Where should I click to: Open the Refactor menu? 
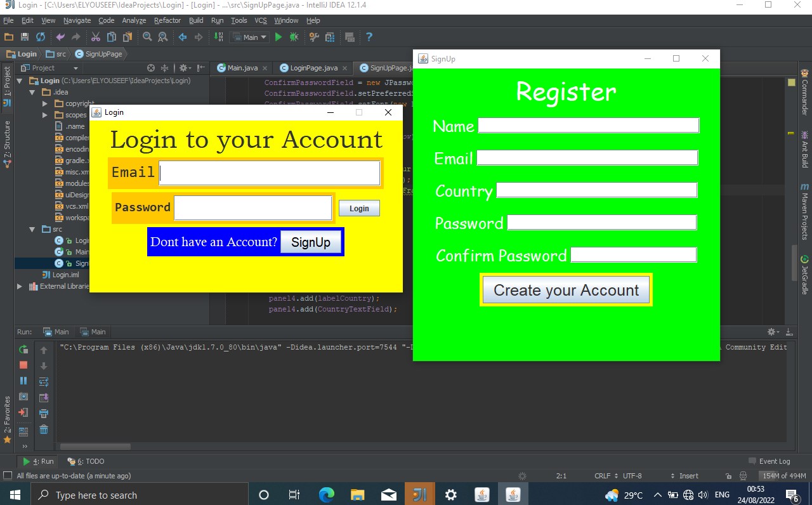pyautogui.click(x=167, y=20)
